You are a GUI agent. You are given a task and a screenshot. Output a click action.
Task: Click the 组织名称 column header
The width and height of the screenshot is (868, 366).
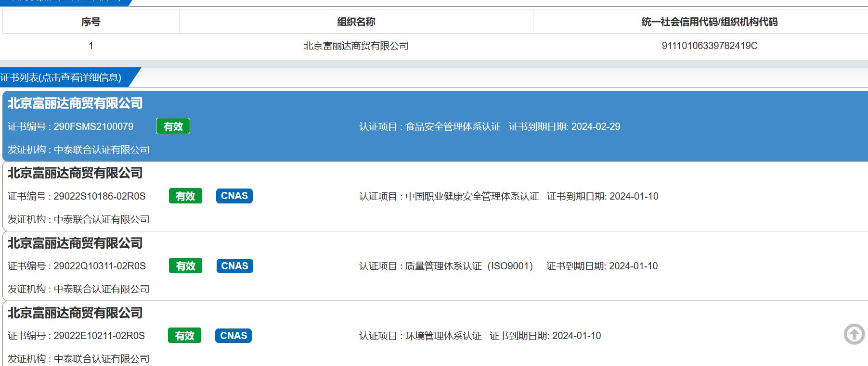pyautogui.click(x=356, y=22)
